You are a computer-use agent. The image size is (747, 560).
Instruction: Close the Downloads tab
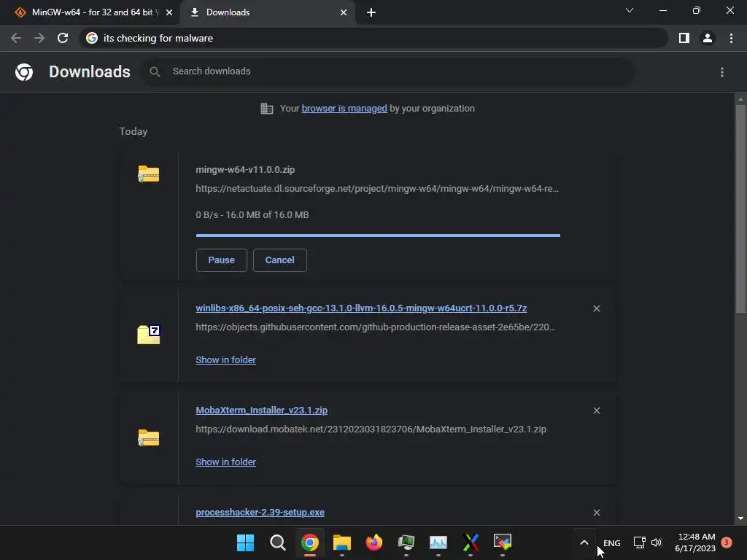[344, 12]
